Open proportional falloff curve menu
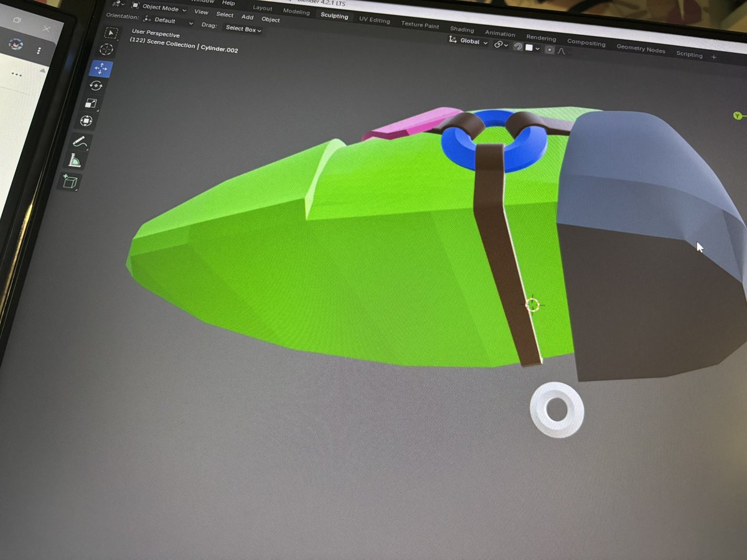 pyautogui.click(x=561, y=51)
